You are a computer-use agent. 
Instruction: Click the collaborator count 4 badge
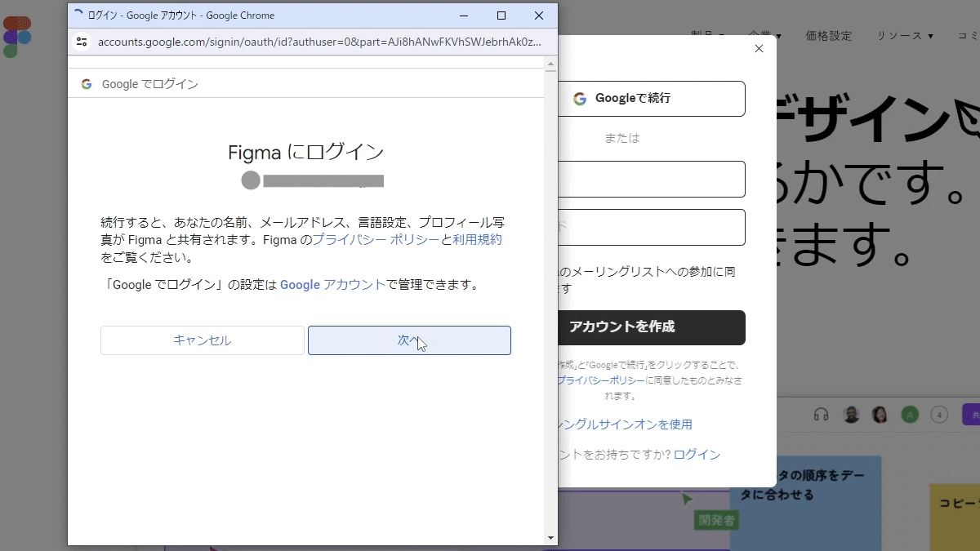(939, 415)
